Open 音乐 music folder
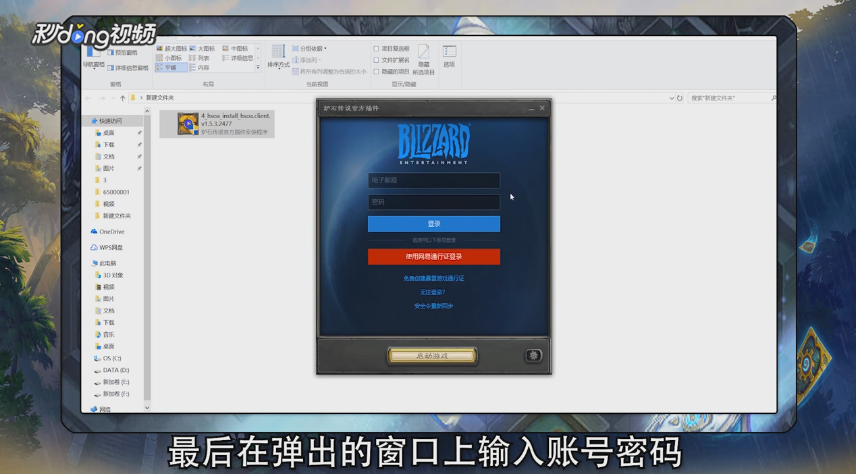Viewport: 856px width, 474px height. click(105, 334)
